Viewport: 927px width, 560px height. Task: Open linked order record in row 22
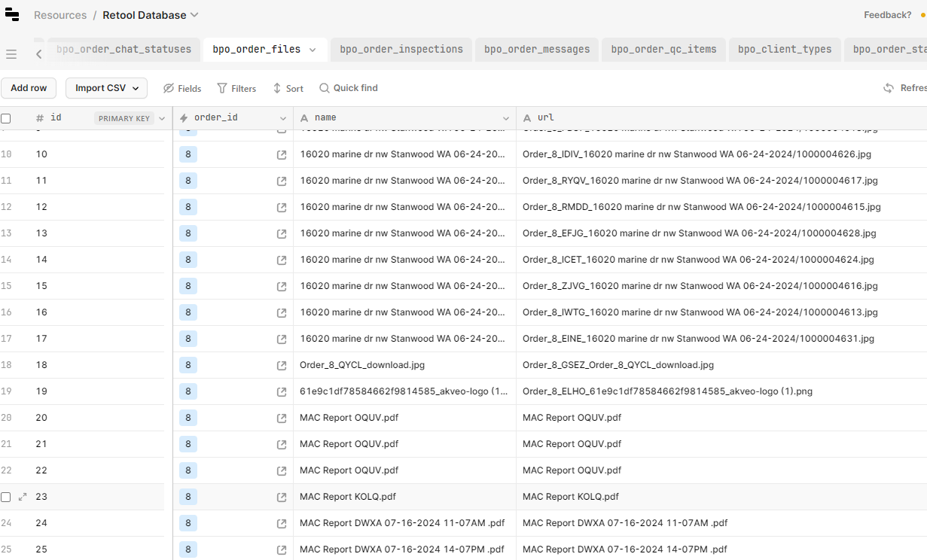point(282,470)
